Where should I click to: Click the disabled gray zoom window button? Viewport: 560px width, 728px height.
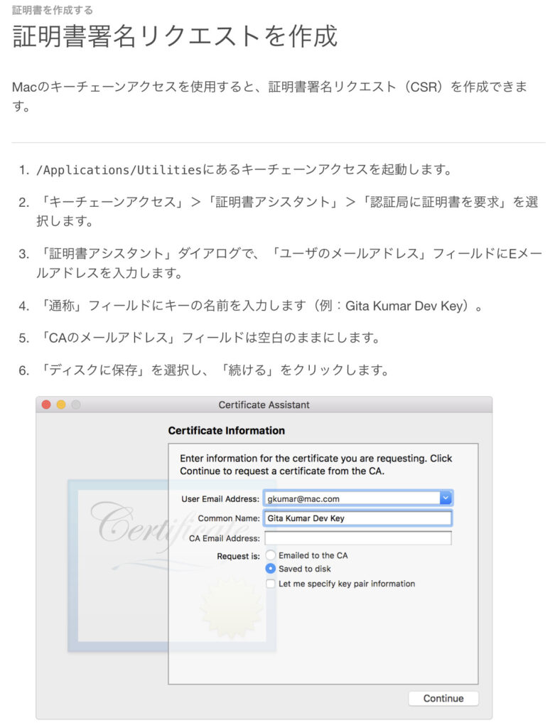pyautogui.click(x=76, y=405)
